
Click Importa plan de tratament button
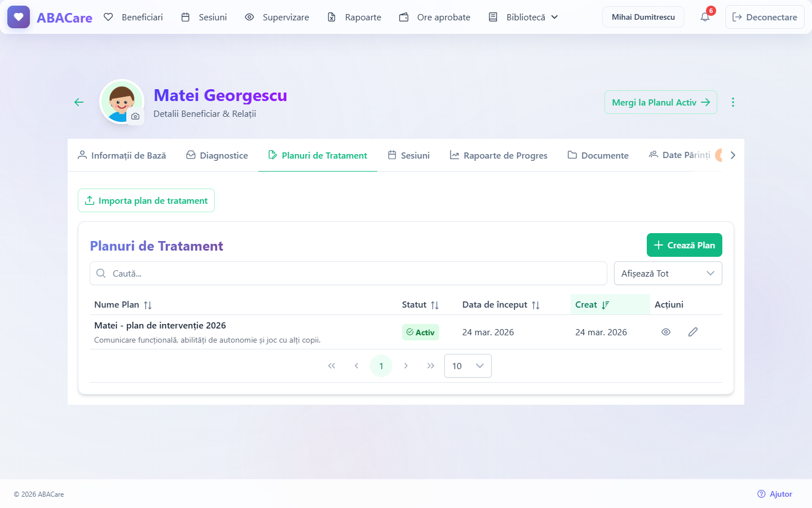click(x=146, y=200)
